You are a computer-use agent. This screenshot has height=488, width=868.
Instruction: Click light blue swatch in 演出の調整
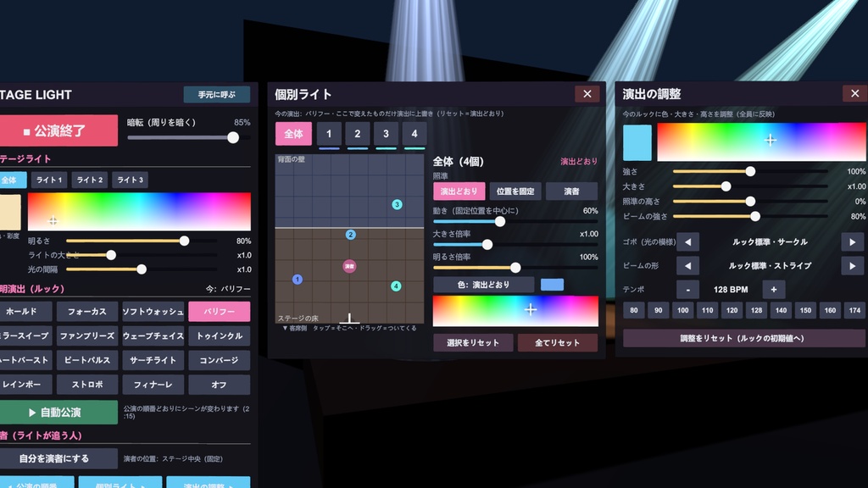coord(637,142)
